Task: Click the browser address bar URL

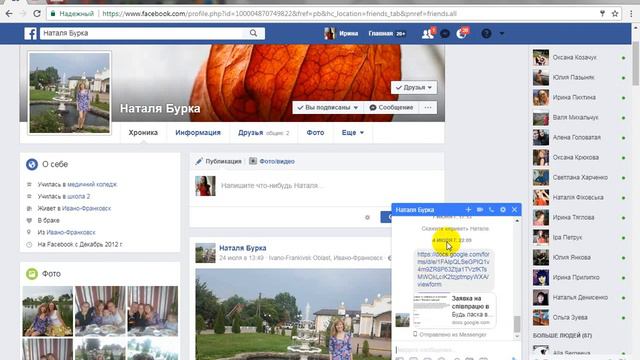Action: coord(279,13)
